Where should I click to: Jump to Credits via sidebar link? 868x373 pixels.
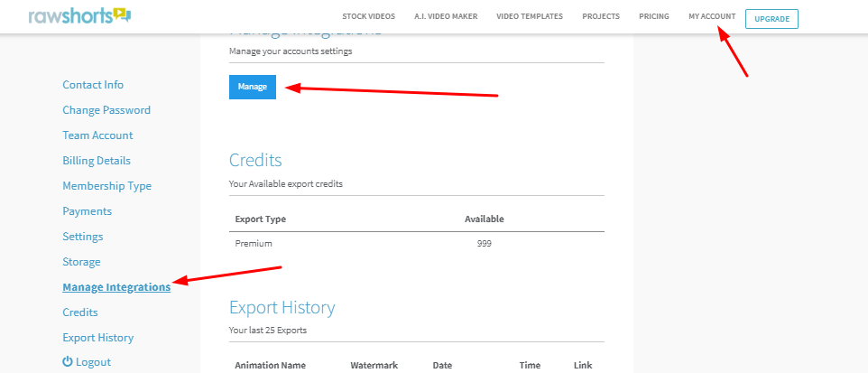pos(80,312)
